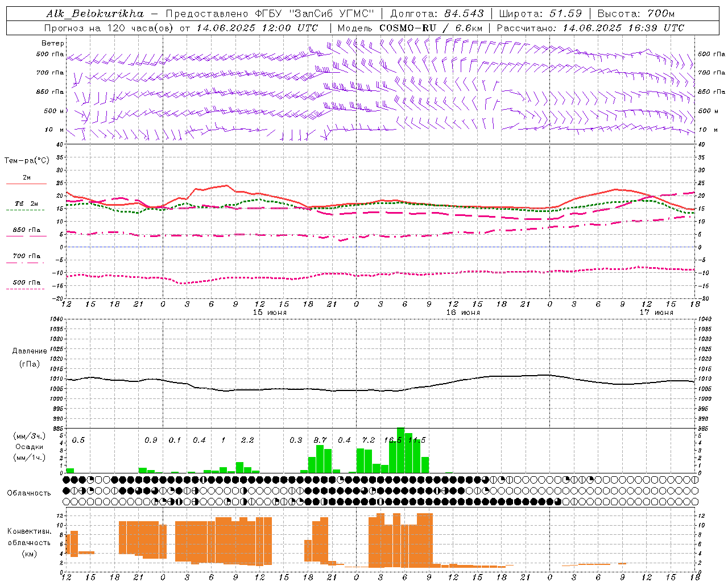Click 'Предоставлено ФГБУ "ЗапСиб УГМС"' provider text
728x582 pixels.
pos(270,14)
